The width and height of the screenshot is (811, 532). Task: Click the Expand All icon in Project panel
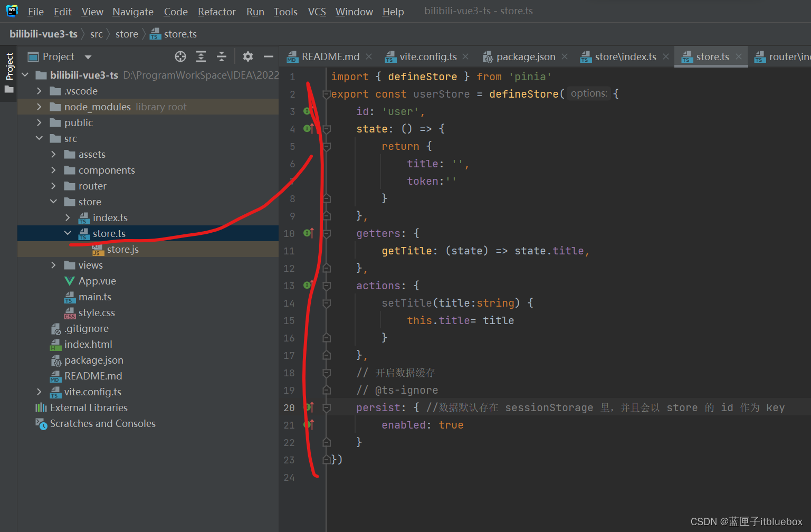[x=201, y=56]
